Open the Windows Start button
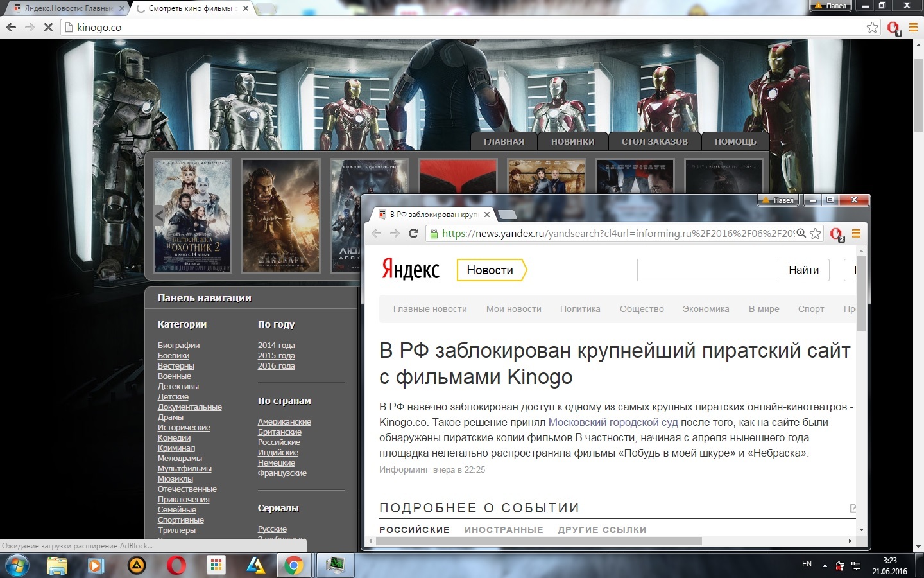Viewport: 924px width, 578px height. click(17, 566)
